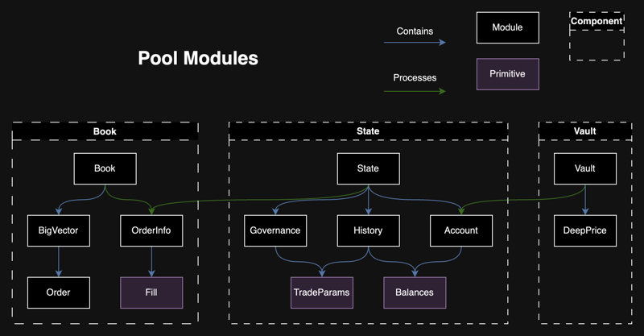
Task: Click the purple Fill primitive box
Action: (151, 292)
